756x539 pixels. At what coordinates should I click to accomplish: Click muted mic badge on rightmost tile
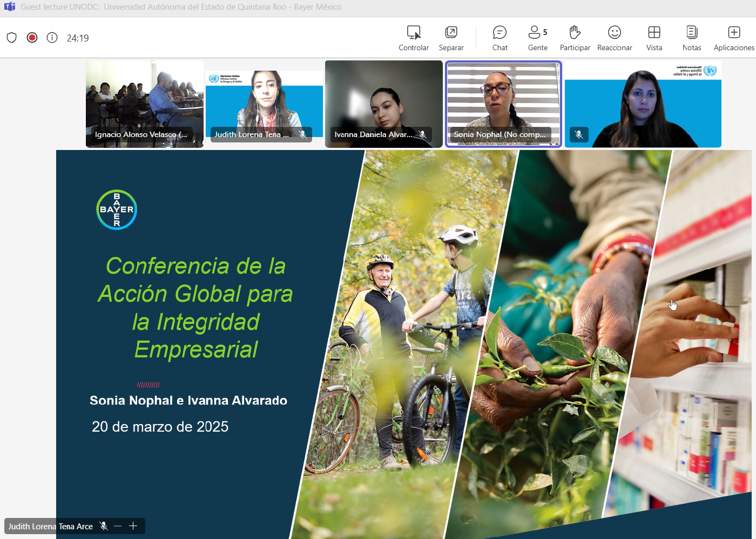(x=579, y=134)
